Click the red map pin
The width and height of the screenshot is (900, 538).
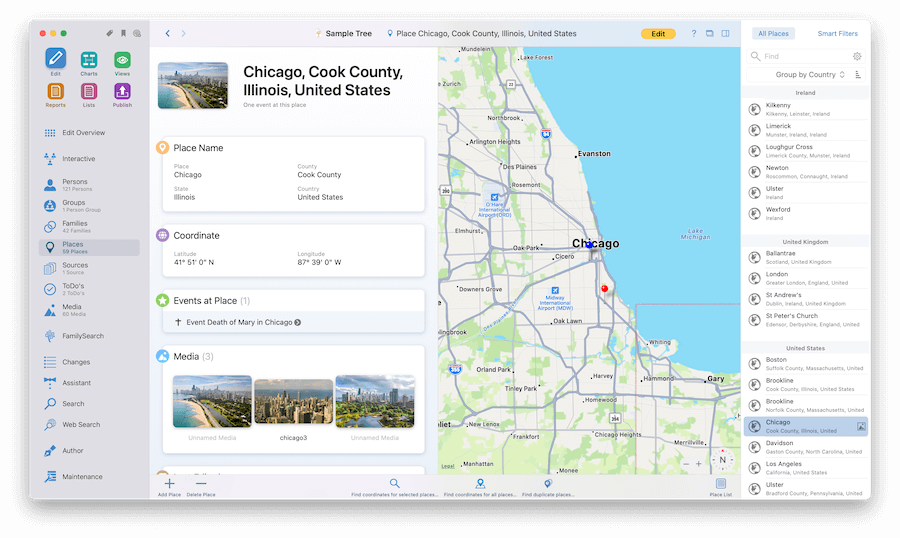point(604,289)
